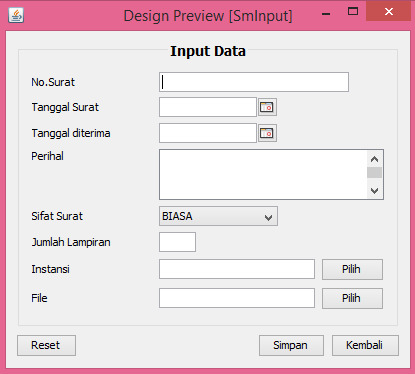Click the Reset button
Viewport: 415px width, 374px height.
(x=46, y=345)
